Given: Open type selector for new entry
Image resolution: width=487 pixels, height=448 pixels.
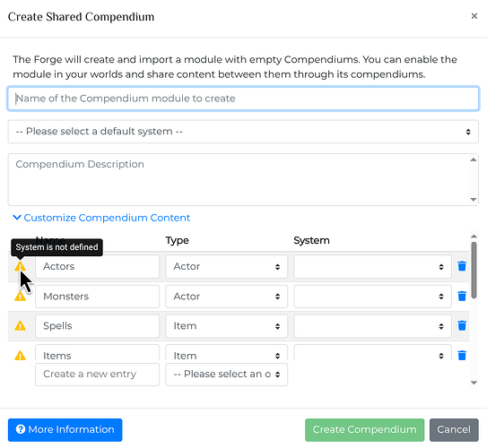Looking at the screenshot, I should click(x=226, y=375).
